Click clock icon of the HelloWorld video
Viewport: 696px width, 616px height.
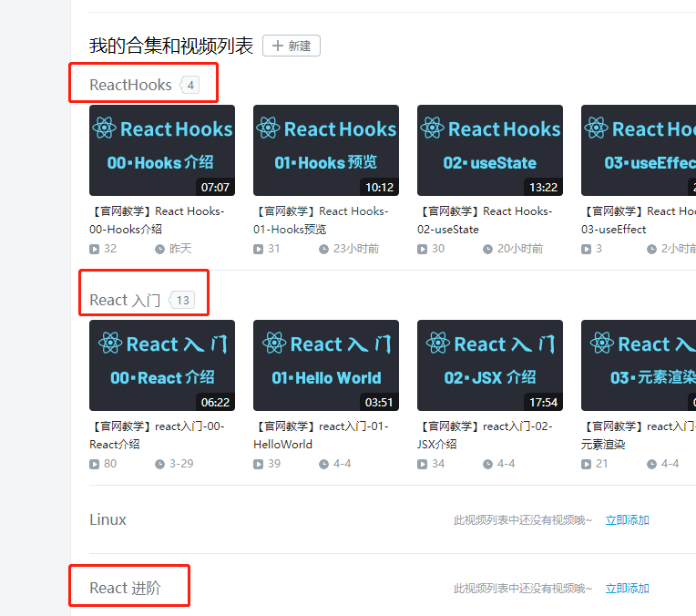pos(323,464)
